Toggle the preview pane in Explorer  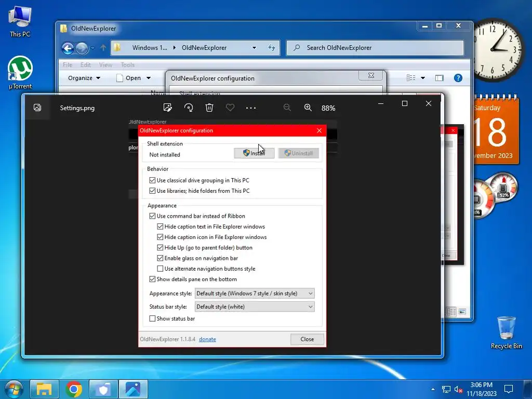[x=440, y=78]
